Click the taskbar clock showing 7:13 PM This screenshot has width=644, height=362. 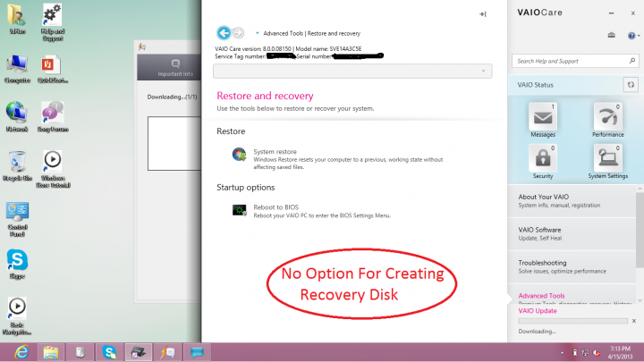(620, 352)
